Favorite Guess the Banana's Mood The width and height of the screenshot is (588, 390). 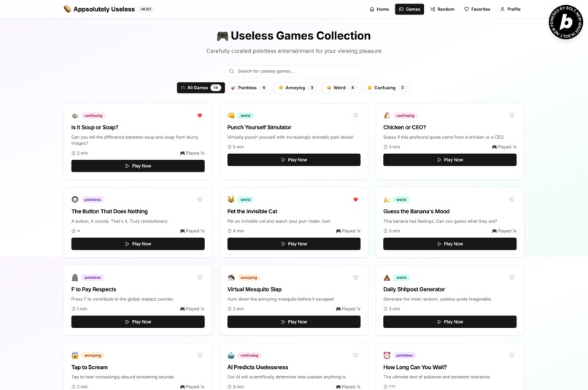[x=511, y=199]
